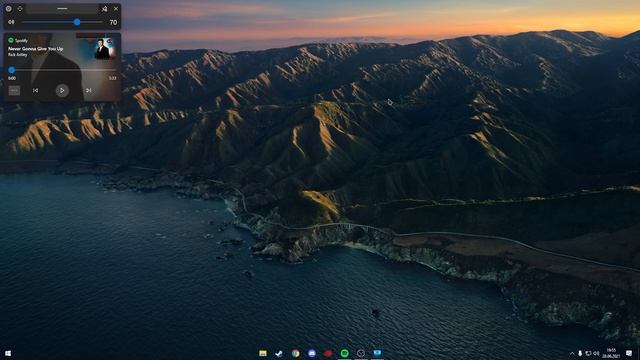This screenshot has width=640, height=360.
Task: Mute audio with the speaker icon
Action: click(x=11, y=22)
